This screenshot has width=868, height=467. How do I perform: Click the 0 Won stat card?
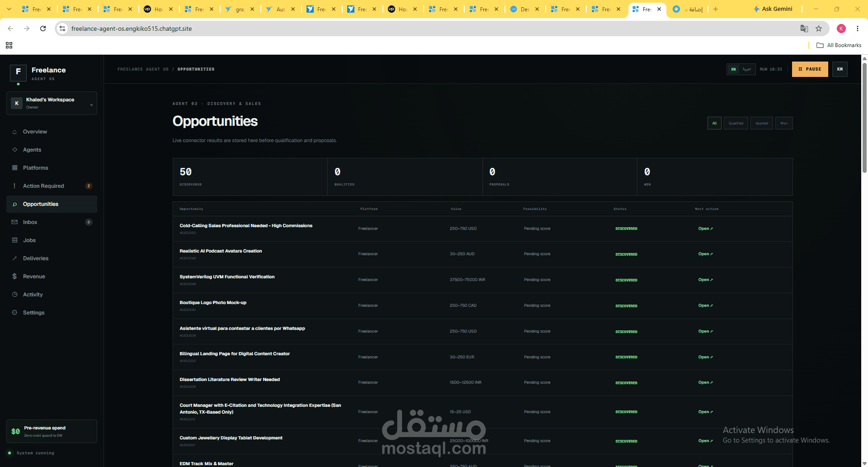(715, 177)
